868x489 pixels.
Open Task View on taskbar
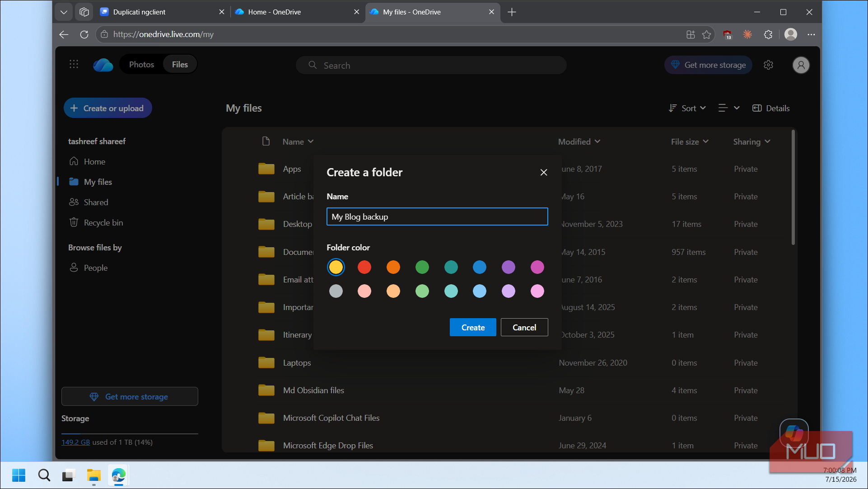coord(68,475)
